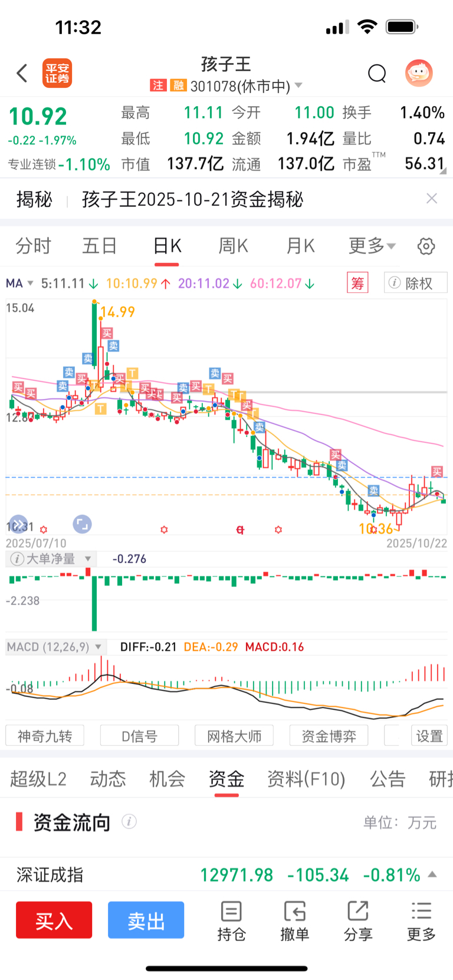Viewport: 453px width, 980px height.
Task: Switch to 周K tab
Action: (x=234, y=246)
